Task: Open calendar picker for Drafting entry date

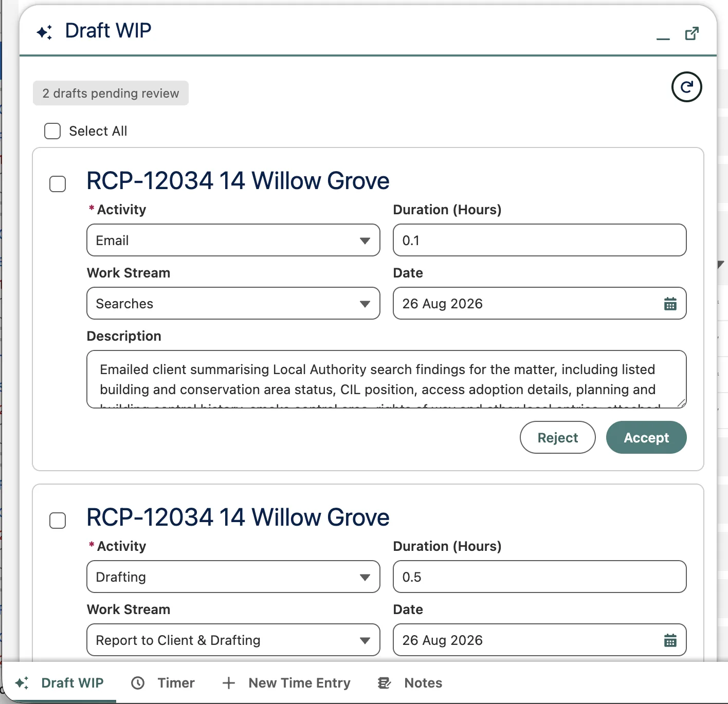Action: (670, 640)
